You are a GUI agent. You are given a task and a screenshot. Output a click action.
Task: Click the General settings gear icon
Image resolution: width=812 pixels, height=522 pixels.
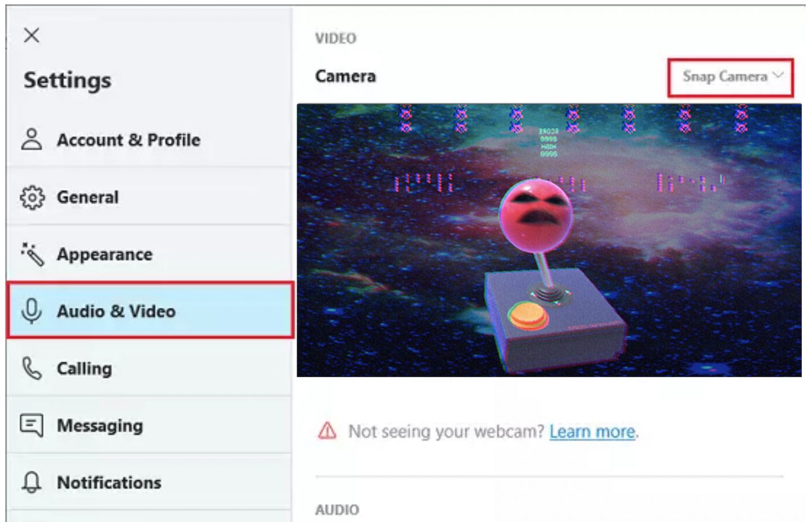click(32, 197)
